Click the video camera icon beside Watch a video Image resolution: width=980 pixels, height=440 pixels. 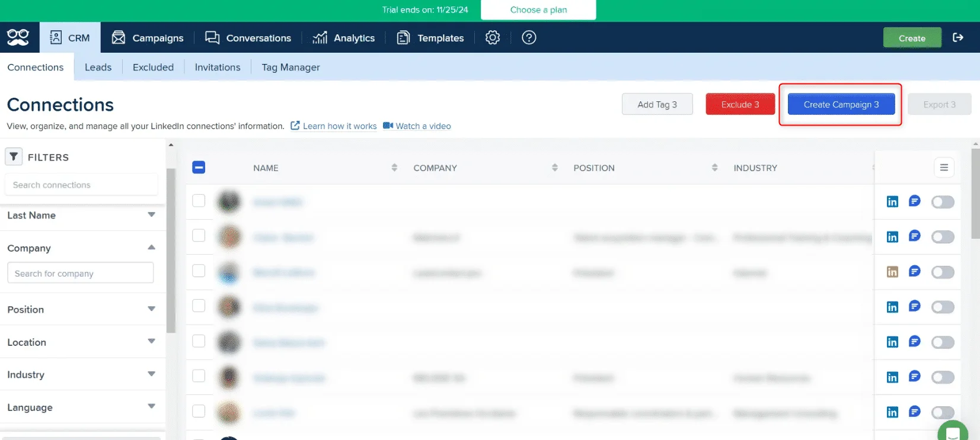click(388, 126)
